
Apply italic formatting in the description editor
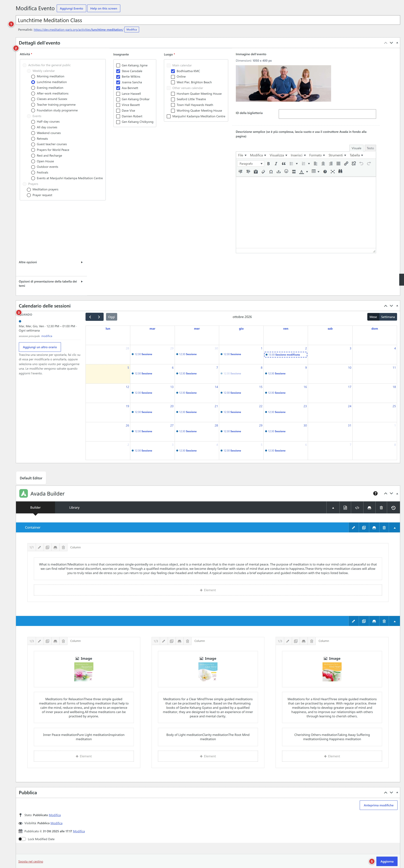pos(276,164)
